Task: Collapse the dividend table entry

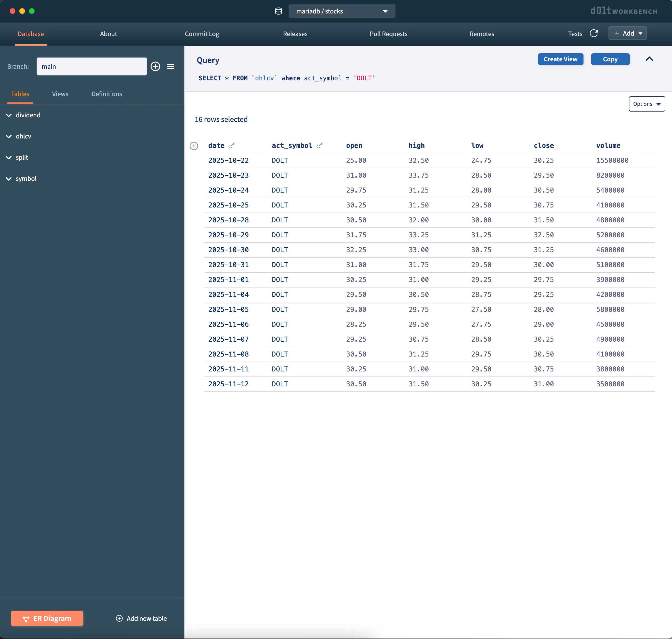Action: click(x=9, y=115)
